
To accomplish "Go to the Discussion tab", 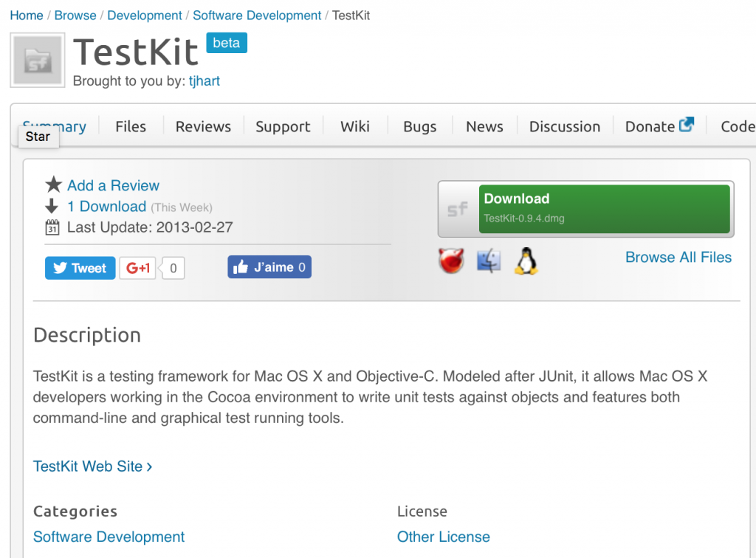I will coord(565,127).
